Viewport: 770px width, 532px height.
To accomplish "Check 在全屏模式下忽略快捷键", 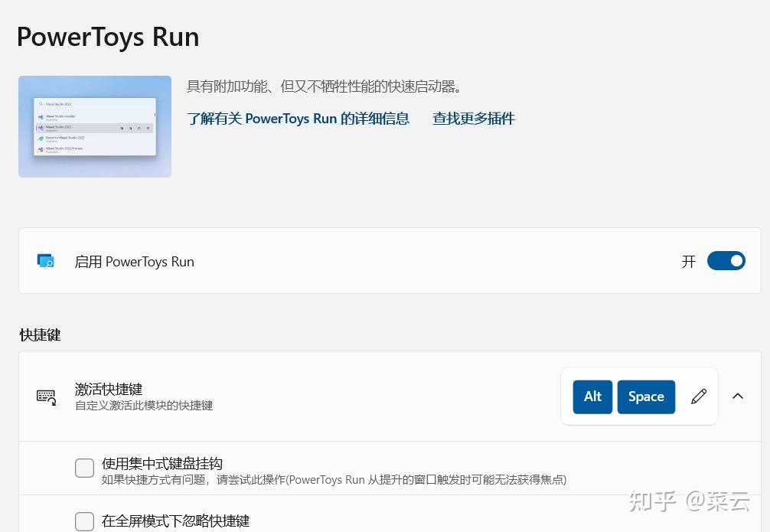I will coord(84,521).
